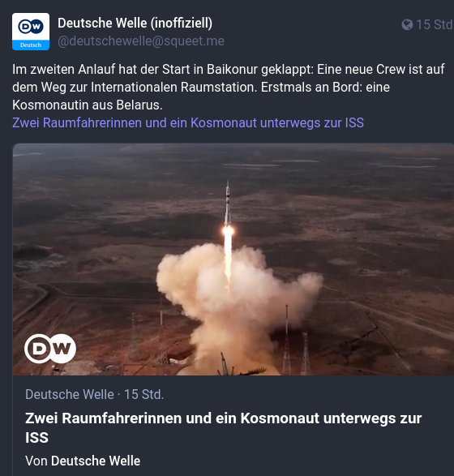
Task: Open the DW avatar profile picture
Action: pos(31,32)
